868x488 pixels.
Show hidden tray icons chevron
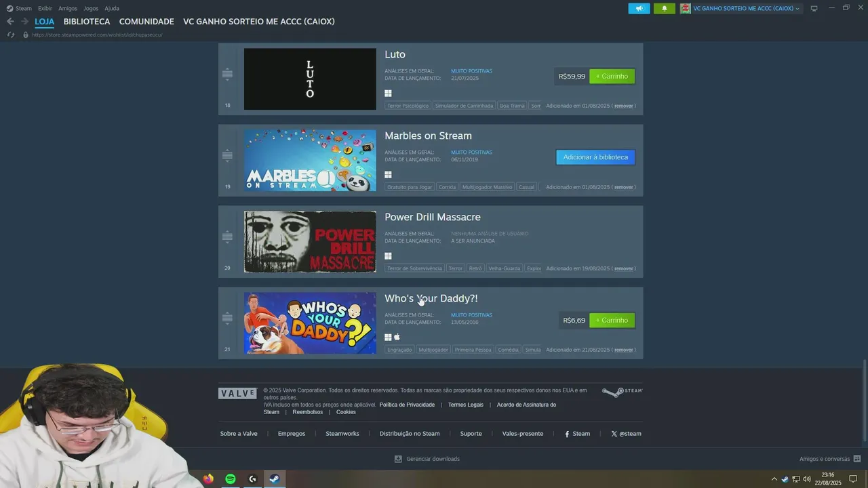pyautogui.click(x=774, y=479)
